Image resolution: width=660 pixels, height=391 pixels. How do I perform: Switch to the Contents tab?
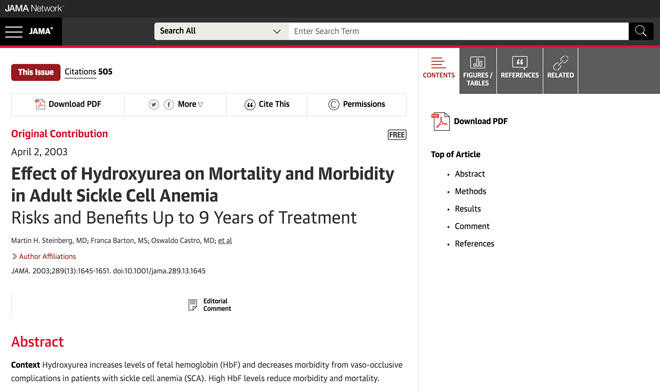tap(439, 70)
